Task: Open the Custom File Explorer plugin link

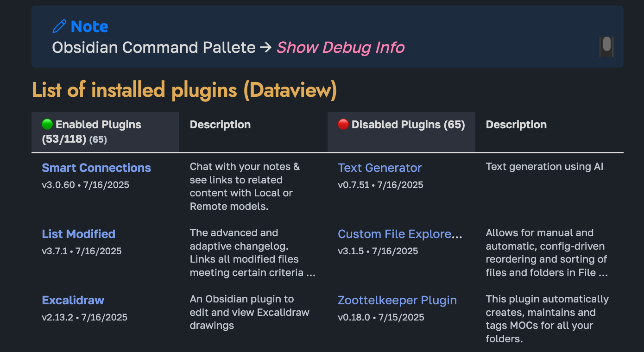Action: click(399, 234)
